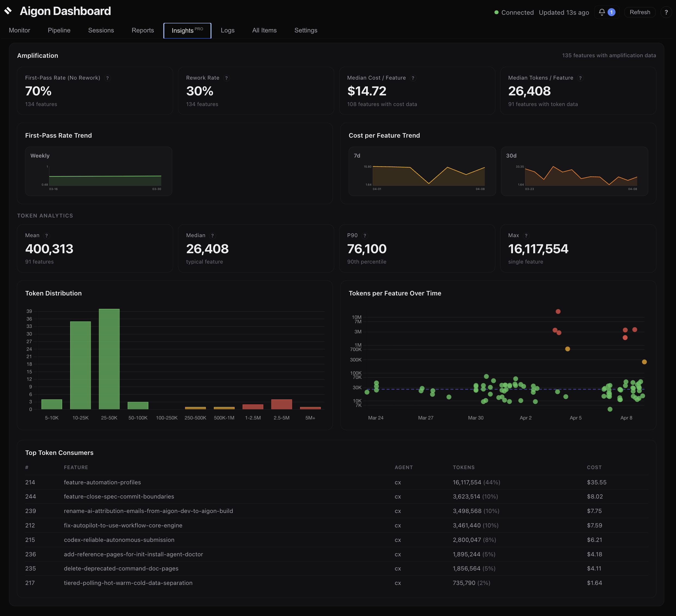The image size is (676, 616).
Task: Open the Settings tab
Action: (x=306, y=30)
